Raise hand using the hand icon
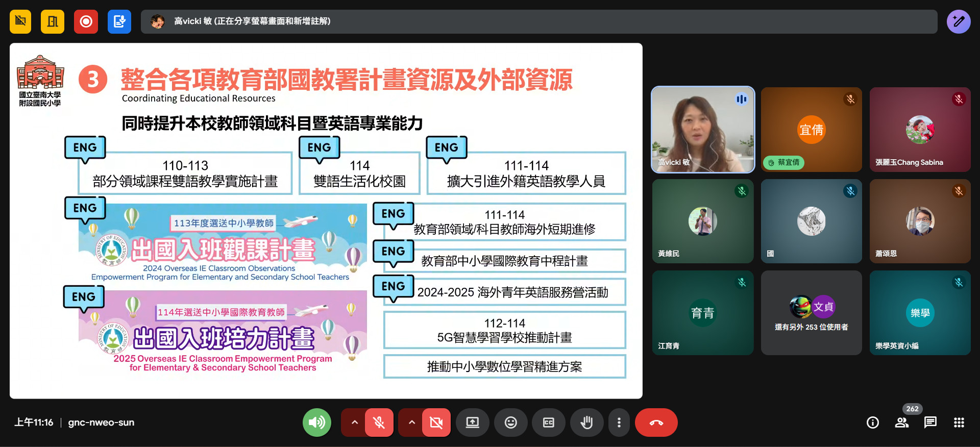980x447 pixels. [x=586, y=423]
